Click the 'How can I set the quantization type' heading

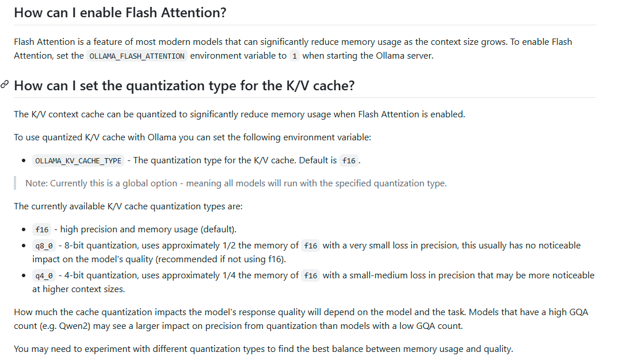coord(184,86)
